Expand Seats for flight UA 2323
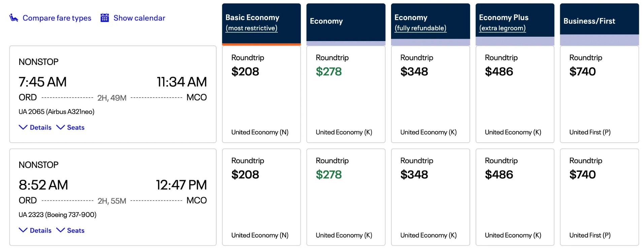This screenshot has height=250, width=644. click(x=70, y=230)
